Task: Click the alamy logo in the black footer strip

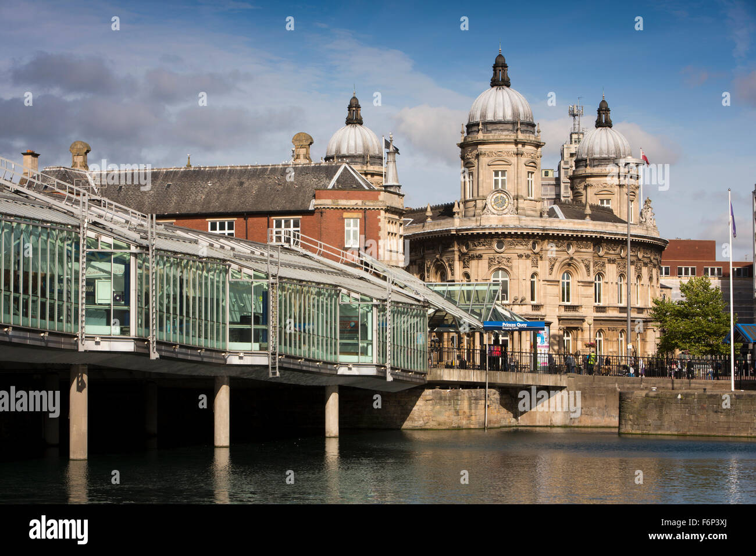Action: [59, 530]
